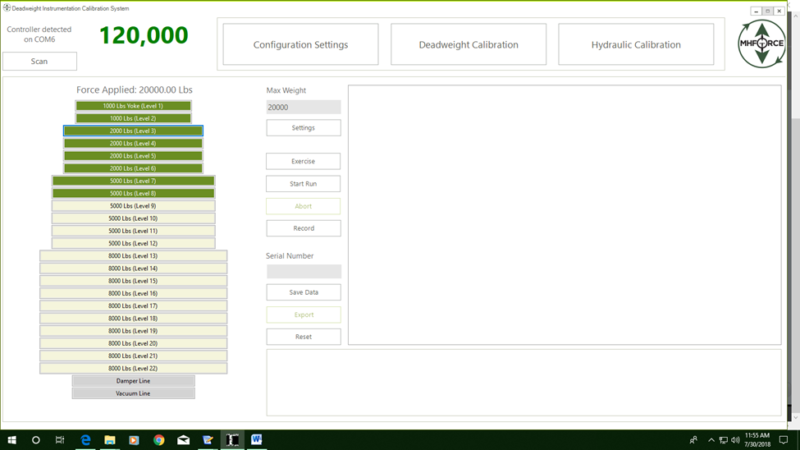Image resolution: width=800 pixels, height=450 pixels.
Task: Click the Max Weight field
Action: (303, 107)
